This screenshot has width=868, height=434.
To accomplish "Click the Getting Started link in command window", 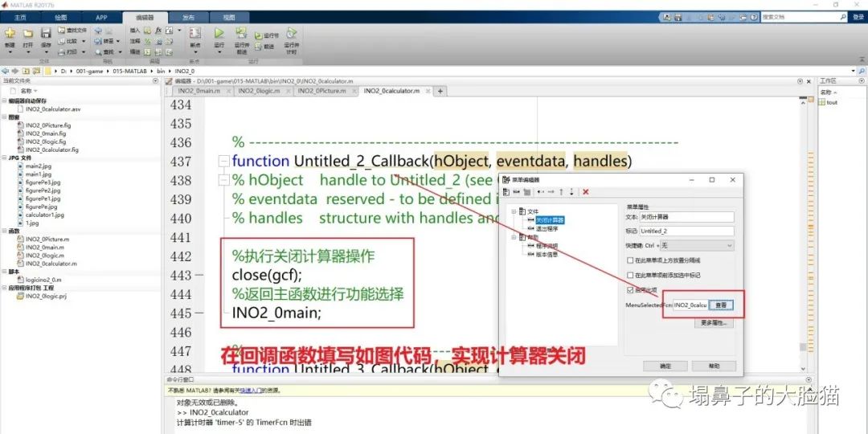I will [252, 391].
